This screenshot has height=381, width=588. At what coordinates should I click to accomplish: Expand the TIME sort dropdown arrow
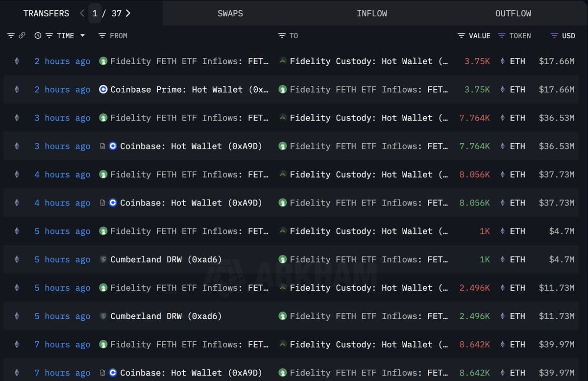tap(82, 36)
